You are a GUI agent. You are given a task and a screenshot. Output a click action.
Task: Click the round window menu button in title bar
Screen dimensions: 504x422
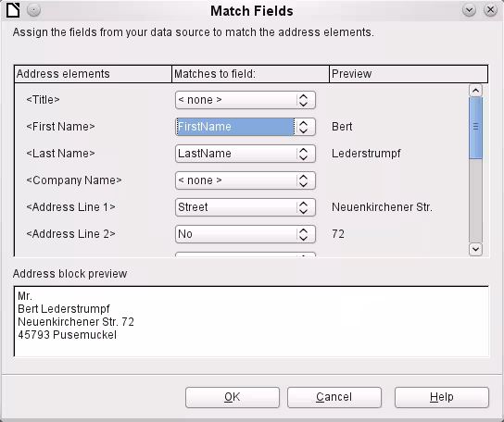click(33, 10)
